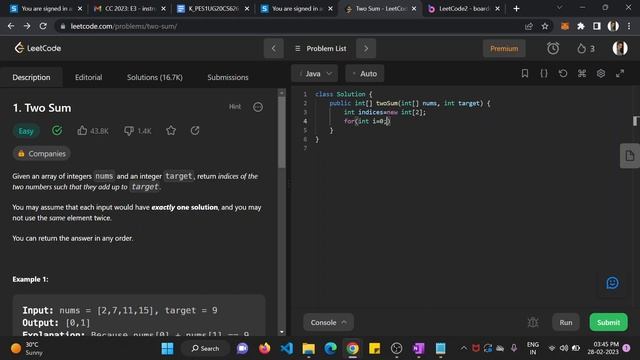640x360 pixels.
Task: Click the solved checkmark icon
Action: click(57, 131)
